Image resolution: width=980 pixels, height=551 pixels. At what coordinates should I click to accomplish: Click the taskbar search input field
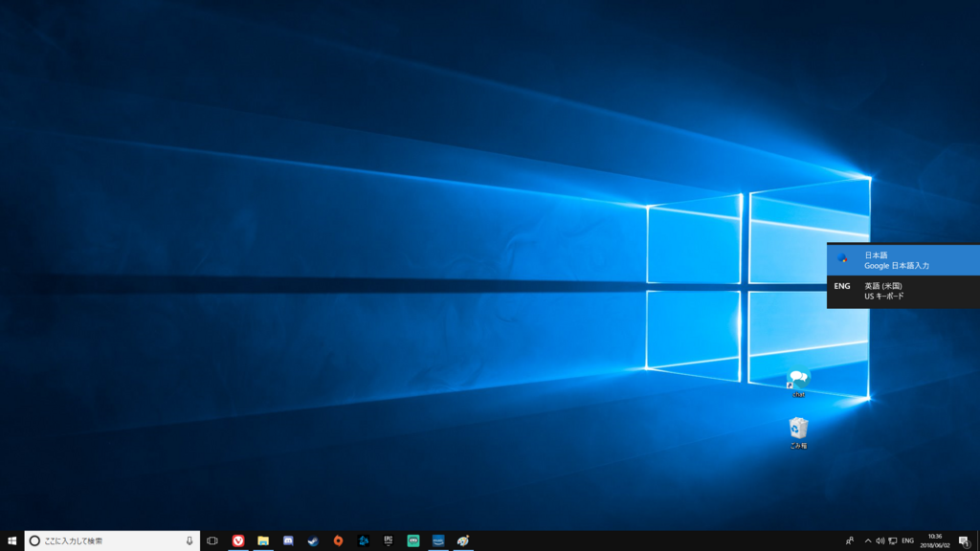[x=112, y=540]
